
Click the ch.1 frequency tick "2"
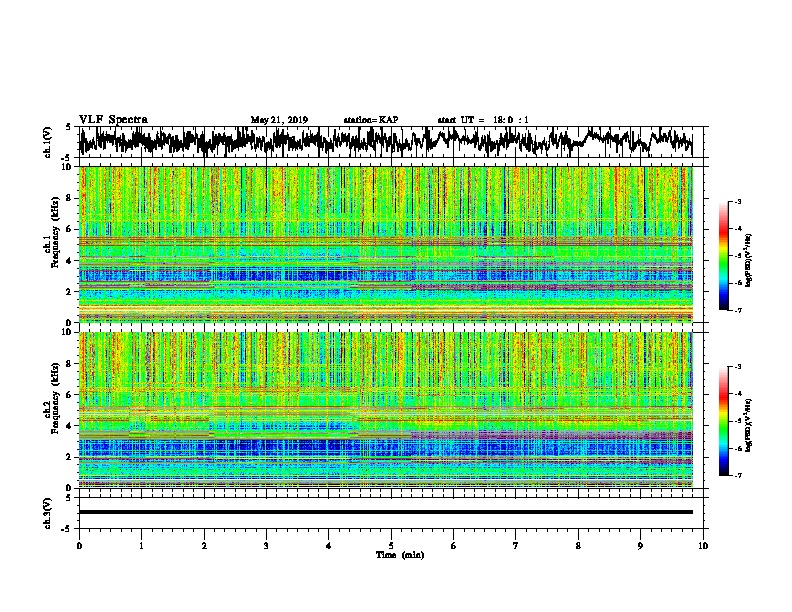tap(69, 291)
